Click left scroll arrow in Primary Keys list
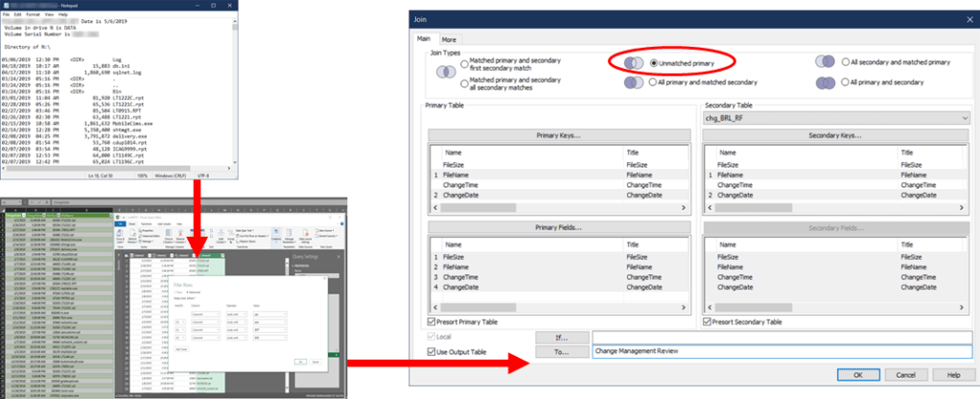 435,207
